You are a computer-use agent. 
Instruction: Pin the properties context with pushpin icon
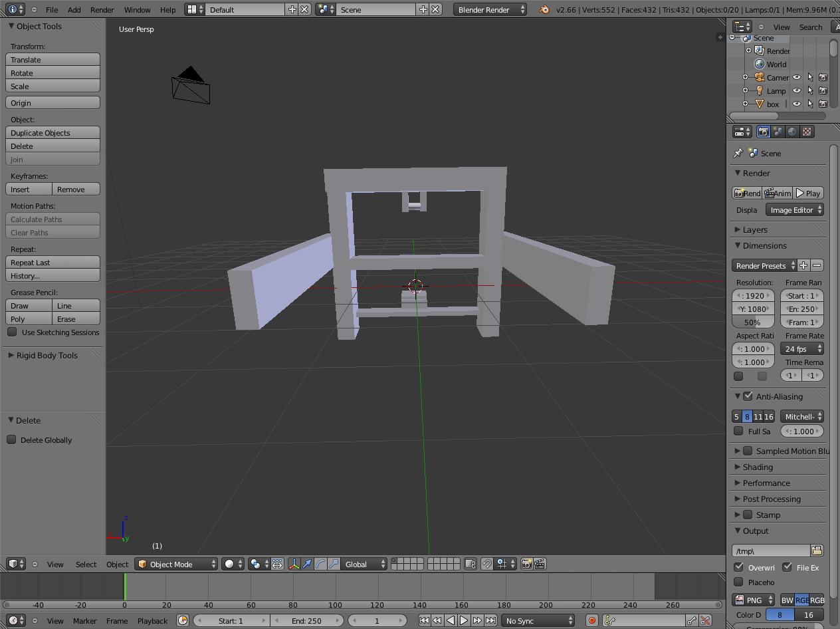coord(738,153)
